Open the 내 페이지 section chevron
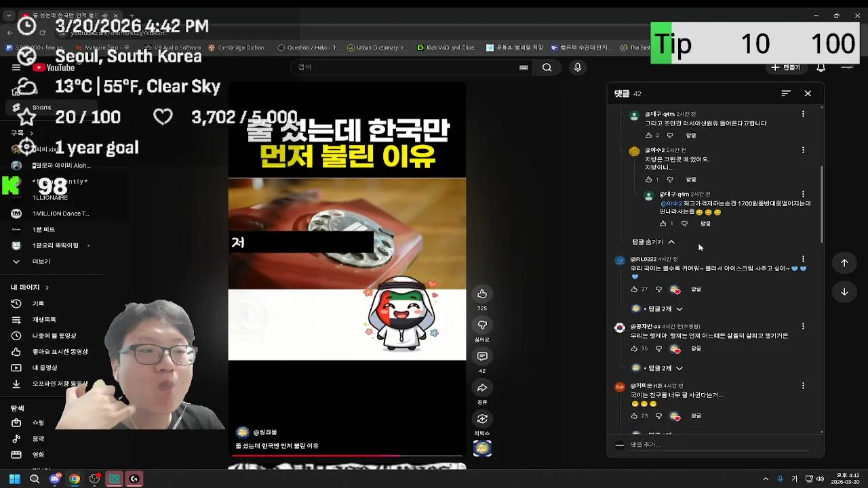The height and width of the screenshot is (488, 868). tap(47, 287)
